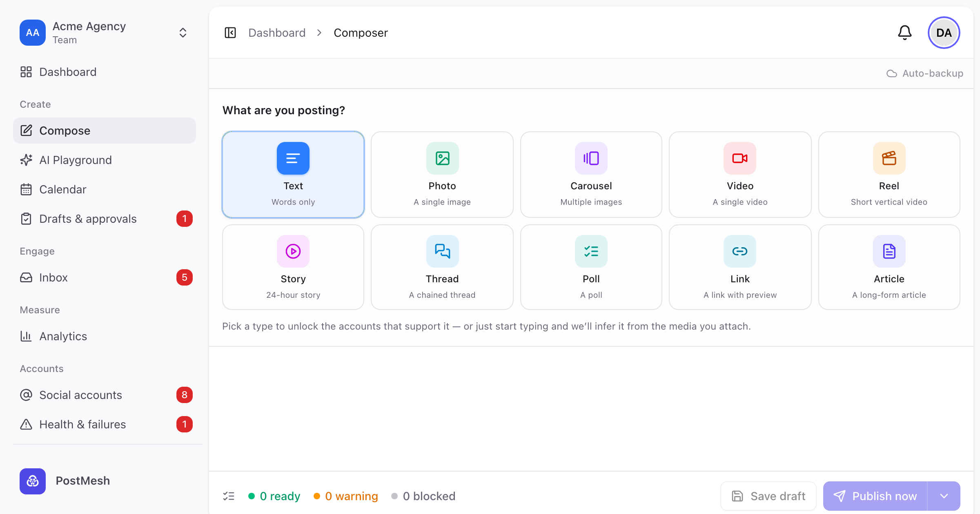Open the Publish now dropdown arrow
The width and height of the screenshot is (980, 514).
(x=944, y=496)
